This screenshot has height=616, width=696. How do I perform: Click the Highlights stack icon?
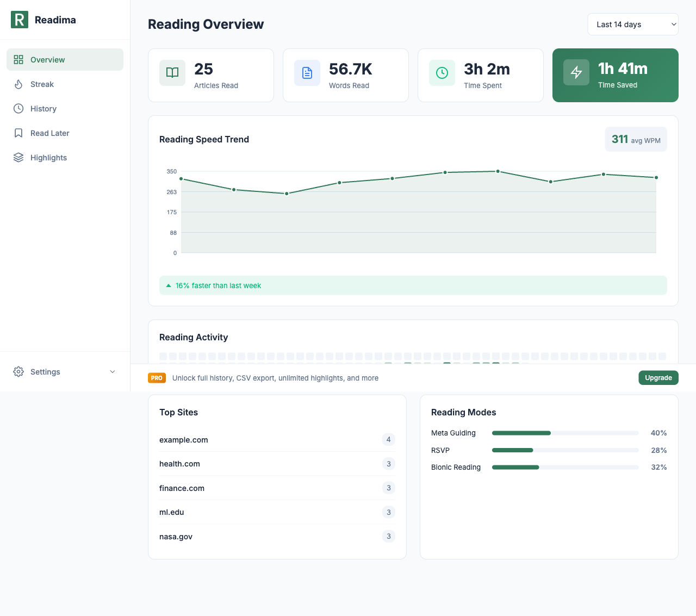18,158
